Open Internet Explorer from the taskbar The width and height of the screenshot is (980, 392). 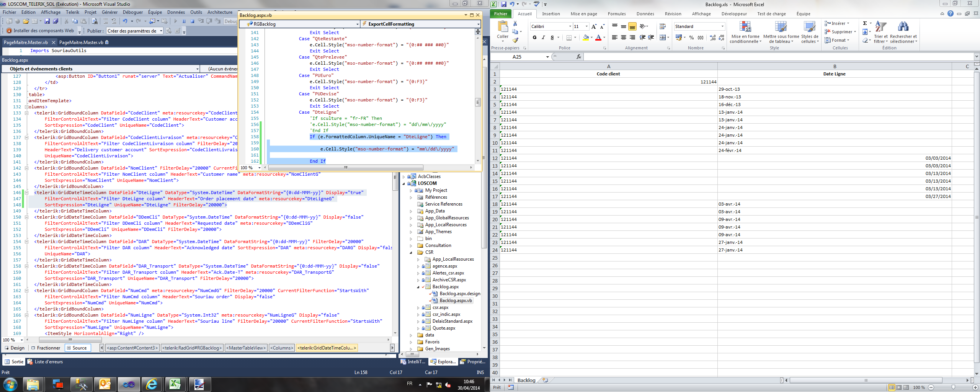[152, 384]
